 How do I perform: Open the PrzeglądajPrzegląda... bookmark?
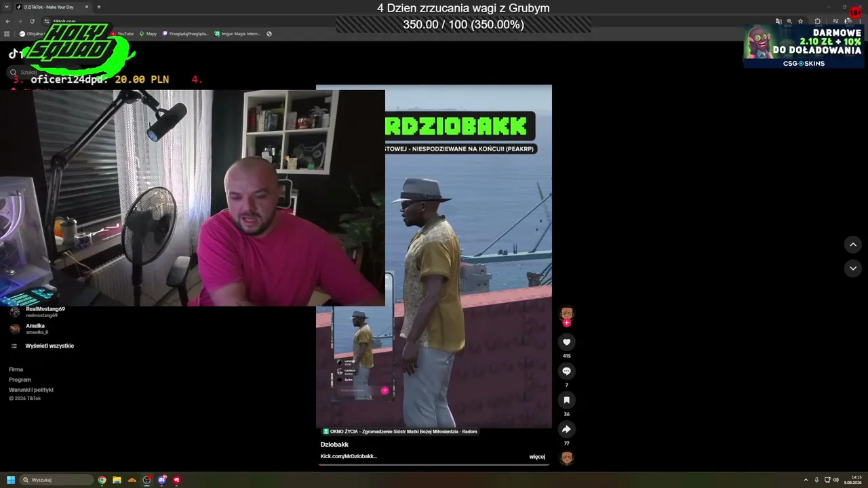(x=185, y=34)
